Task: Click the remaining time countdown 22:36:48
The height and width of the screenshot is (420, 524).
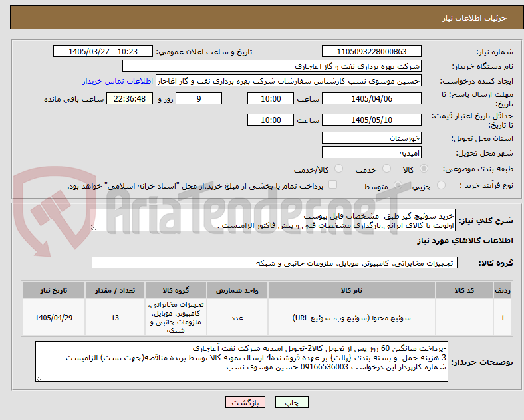Action: click(130, 98)
